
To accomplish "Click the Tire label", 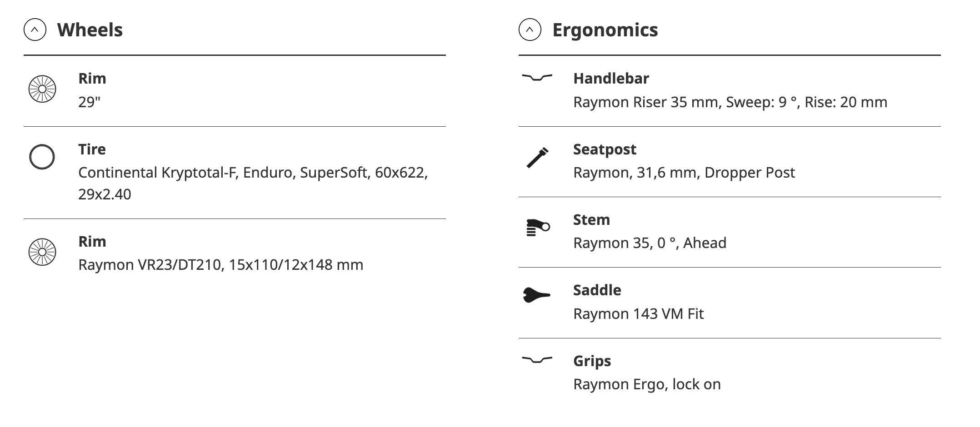I will (92, 149).
